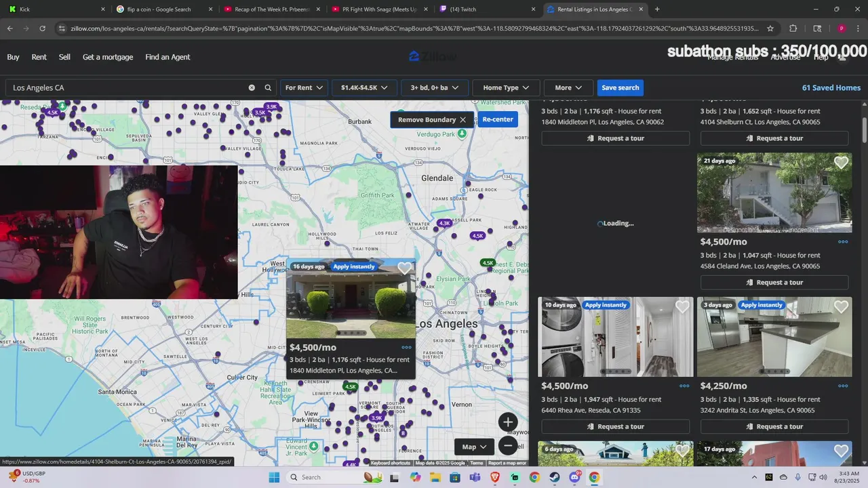
Task: Reload the Zillow page
Action: (42, 28)
